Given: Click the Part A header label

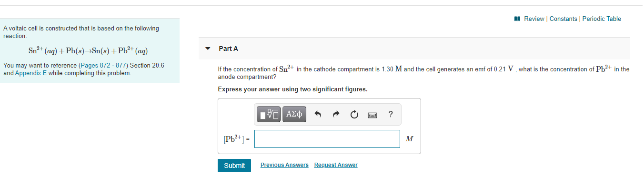Looking at the screenshot, I should pyautogui.click(x=228, y=49).
